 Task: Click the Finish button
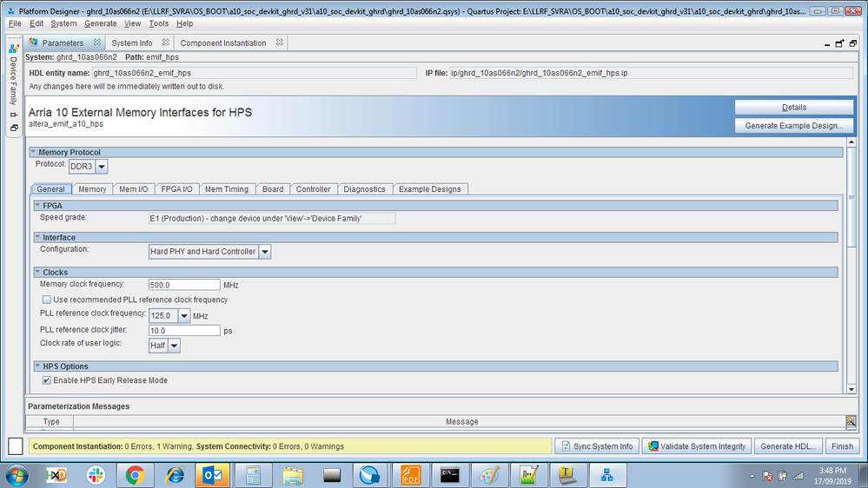click(842, 446)
